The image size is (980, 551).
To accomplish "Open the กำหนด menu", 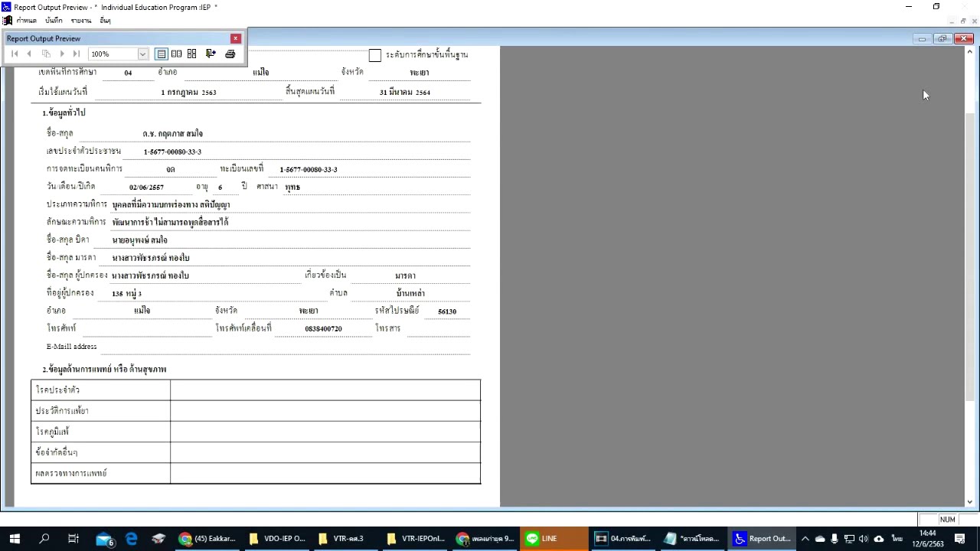I will click(27, 21).
